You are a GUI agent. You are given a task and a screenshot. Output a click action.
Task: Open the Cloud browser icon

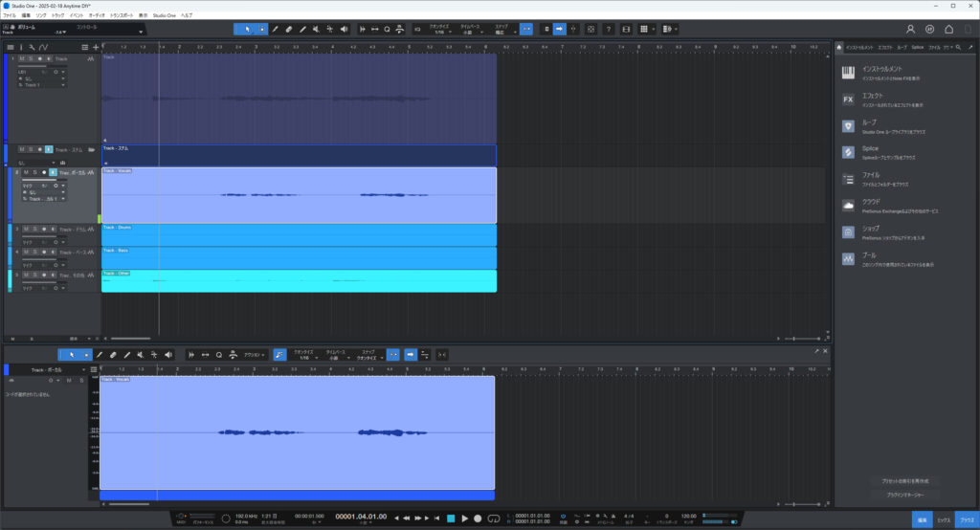[x=848, y=205]
